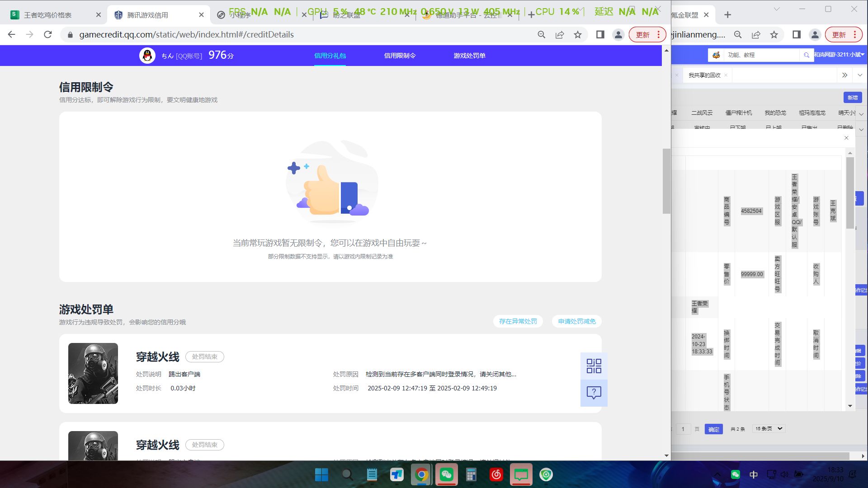Open the Windows Start menu

[x=321, y=474]
